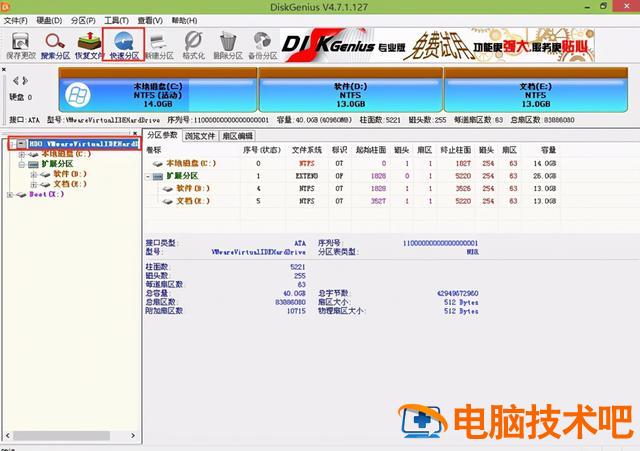The height and width of the screenshot is (451, 640).
Task: Click the Start Cylinder (起始柱面) column header
Action: click(370, 150)
